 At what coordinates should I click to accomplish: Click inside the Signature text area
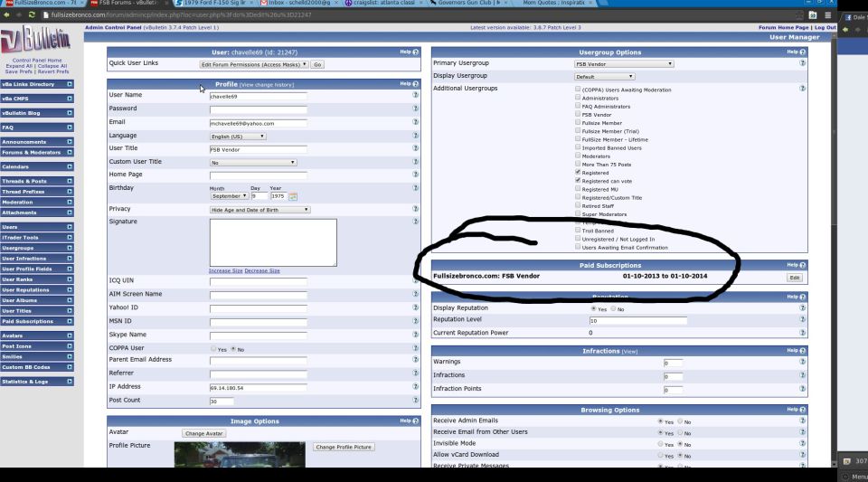coord(273,242)
